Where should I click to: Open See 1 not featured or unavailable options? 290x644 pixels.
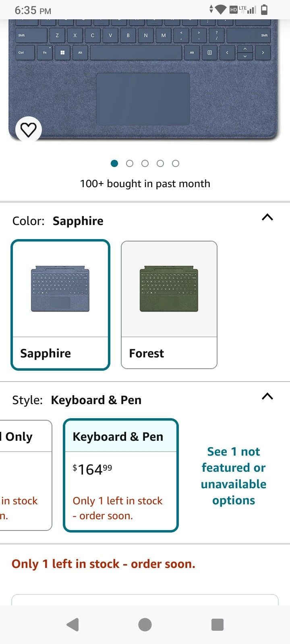click(x=233, y=476)
